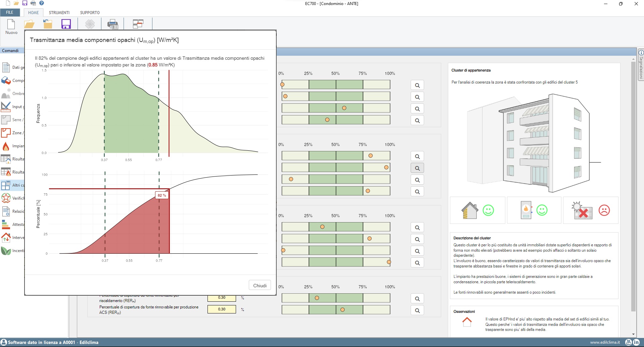
Task: Select the Altri calcoli sidebar item
Action: (x=13, y=185)
